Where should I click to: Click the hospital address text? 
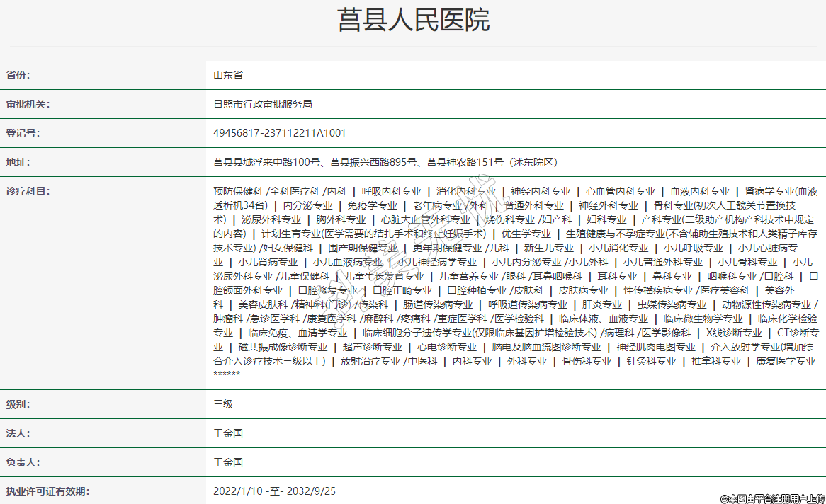(x=386, y=162)
